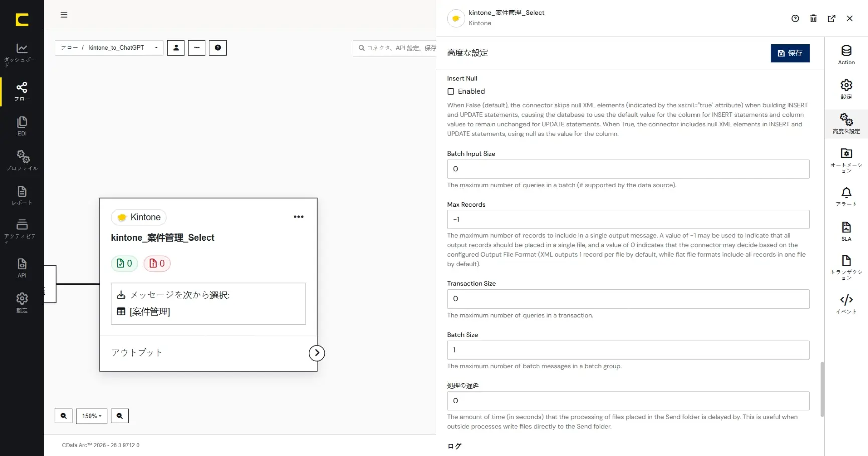The height and width of the screenshot is (456, 868).
Task: Open the flow's three-dot options button
Action: (x=197, y=48)
